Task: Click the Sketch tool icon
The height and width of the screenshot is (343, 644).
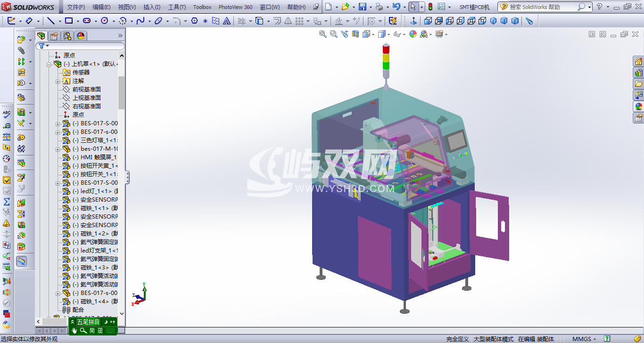Action: coord(11,21)
